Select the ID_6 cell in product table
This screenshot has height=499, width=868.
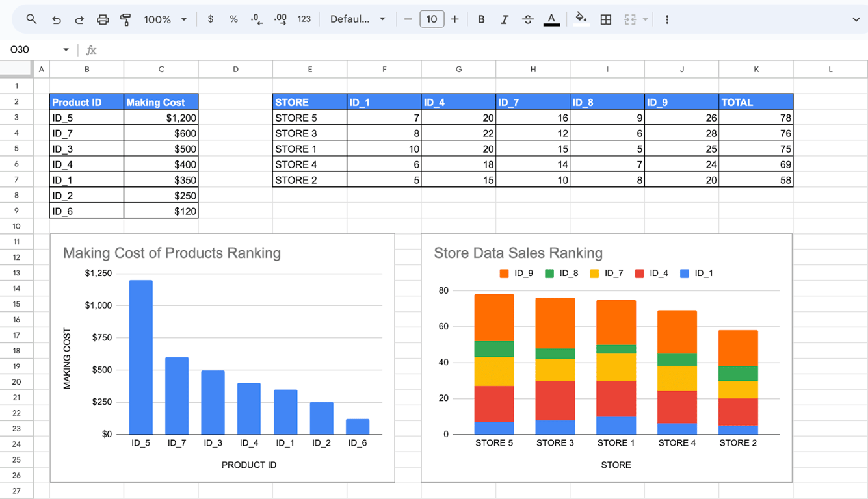coord(86,211)
